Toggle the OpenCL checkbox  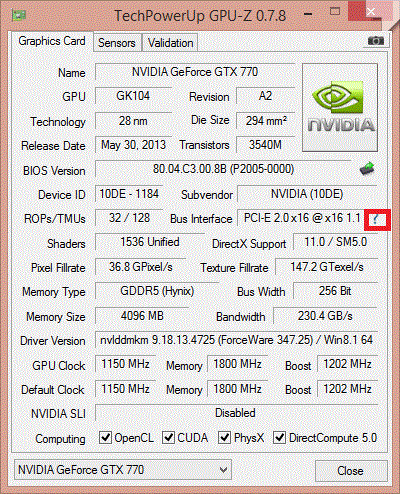tap(105, 437)
